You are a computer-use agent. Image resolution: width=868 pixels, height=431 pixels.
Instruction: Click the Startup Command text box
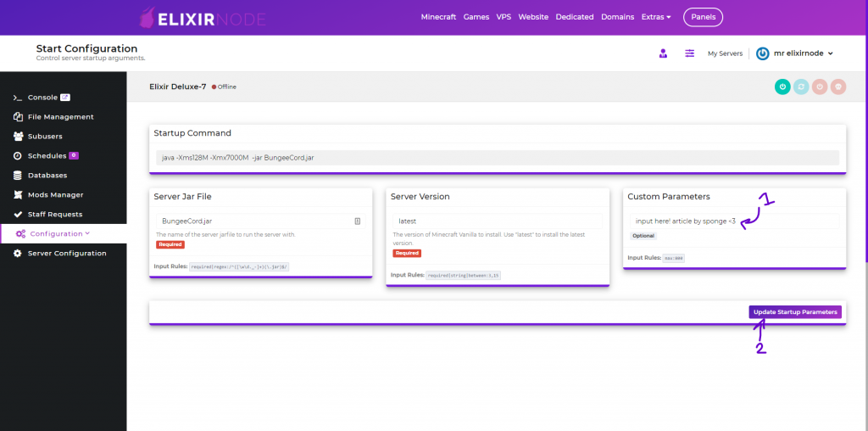tap(498, 158)
